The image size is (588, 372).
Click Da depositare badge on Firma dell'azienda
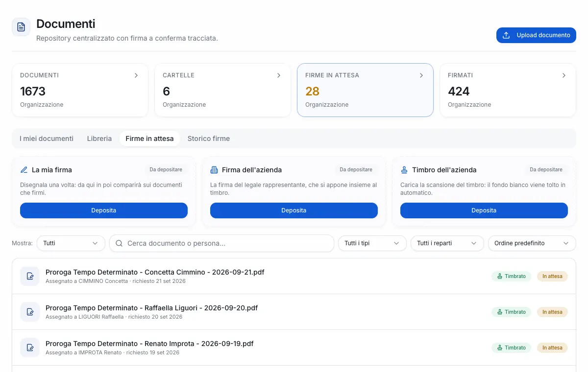pyautogui.click(x=356, y=170)
